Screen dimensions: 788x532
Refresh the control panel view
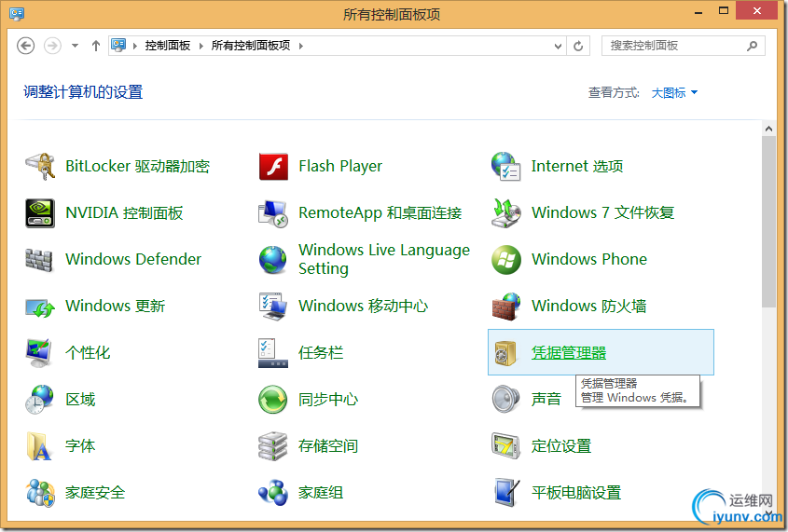(578, 47)
